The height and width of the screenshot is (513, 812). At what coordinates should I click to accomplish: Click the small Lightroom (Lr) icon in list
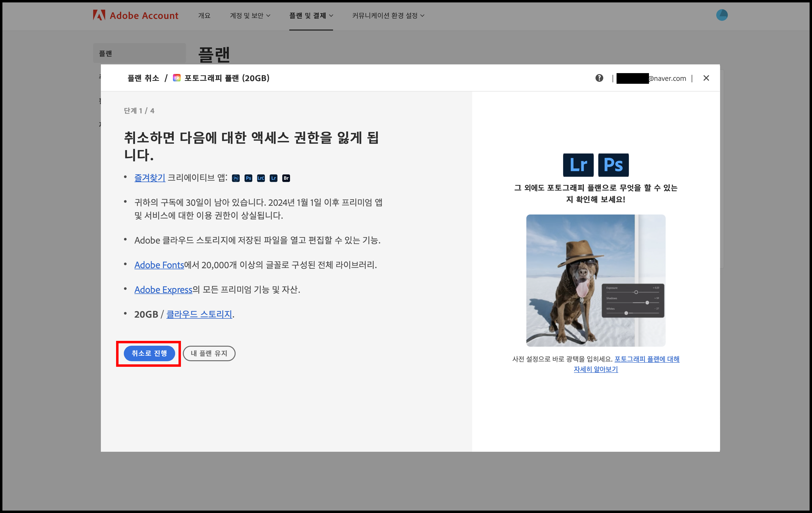(274, 178)
